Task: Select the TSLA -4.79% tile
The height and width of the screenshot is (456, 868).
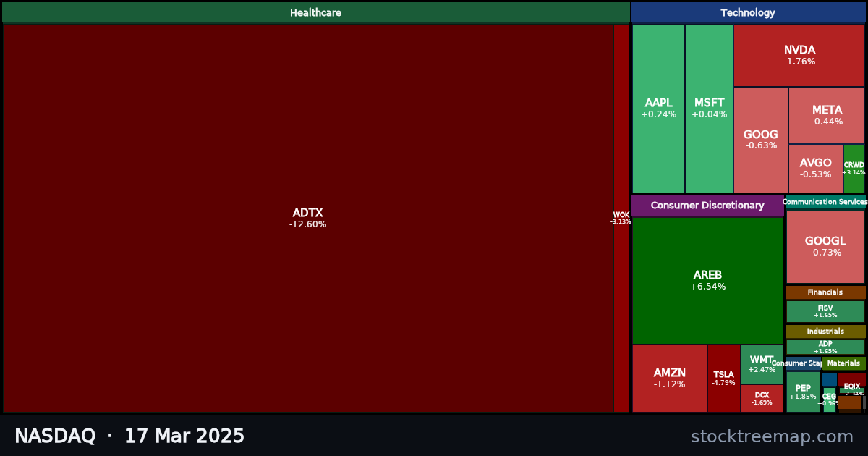Action: (724, 379)
